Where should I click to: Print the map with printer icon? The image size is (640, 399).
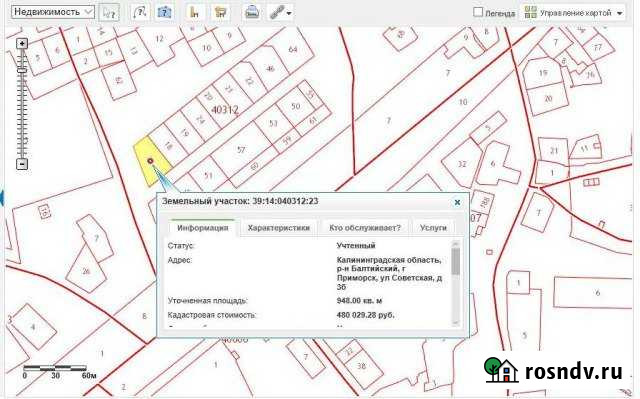(x=252, y=13)
